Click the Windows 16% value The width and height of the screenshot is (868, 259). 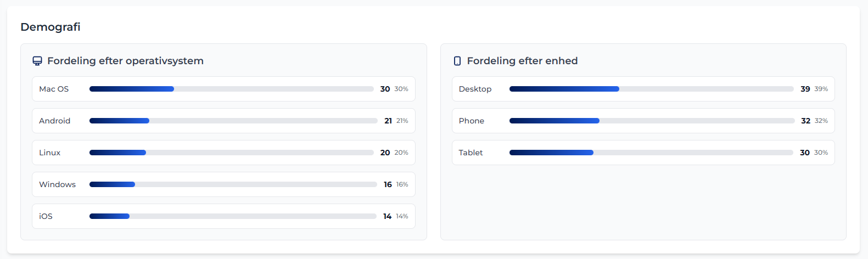point(402,184)
